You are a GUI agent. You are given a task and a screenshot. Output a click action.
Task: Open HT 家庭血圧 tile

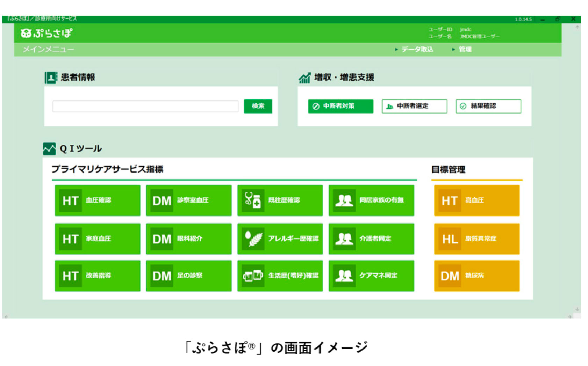(98, 239)
